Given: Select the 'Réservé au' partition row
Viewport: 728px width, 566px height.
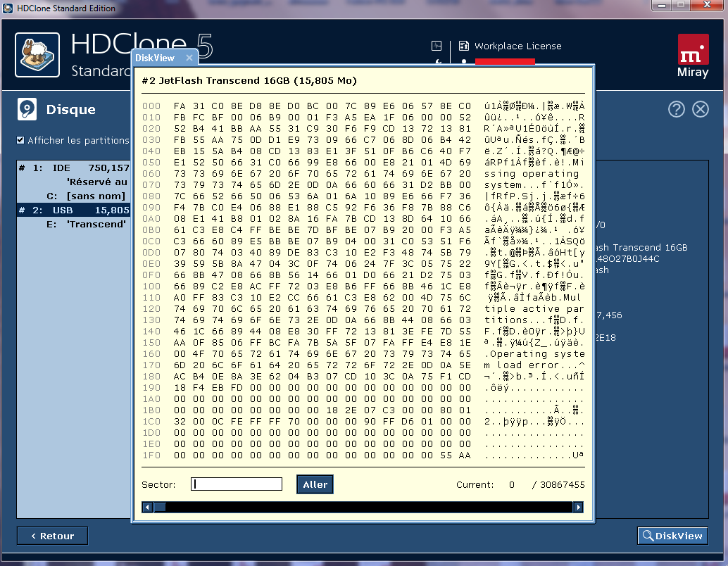Looking at the screenshot, I should (74, 182).
